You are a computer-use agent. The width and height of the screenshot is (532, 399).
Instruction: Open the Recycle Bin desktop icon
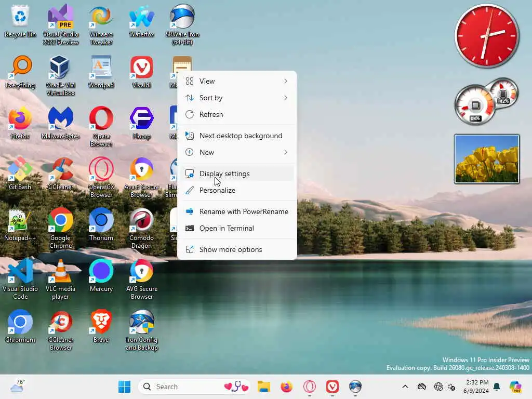[20, 21]
